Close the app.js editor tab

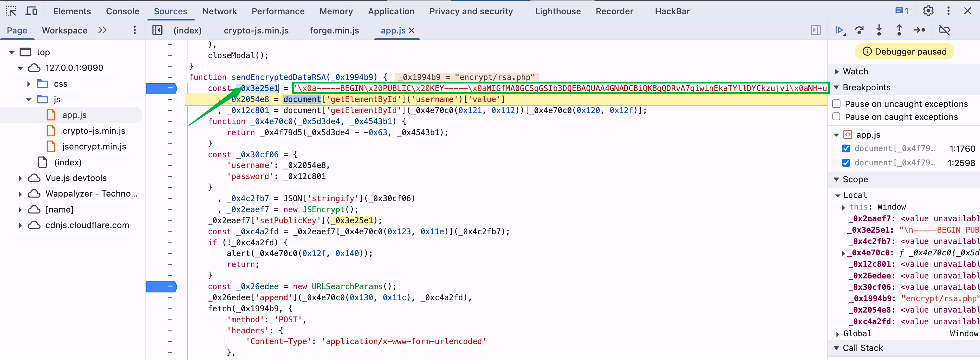click(411, 31)
